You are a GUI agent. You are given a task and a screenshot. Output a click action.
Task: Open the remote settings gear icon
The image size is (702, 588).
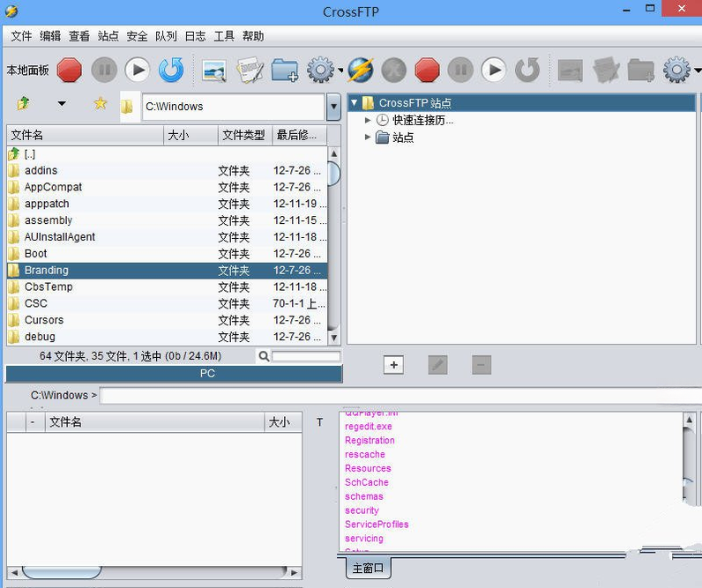[x=676, y=71]
